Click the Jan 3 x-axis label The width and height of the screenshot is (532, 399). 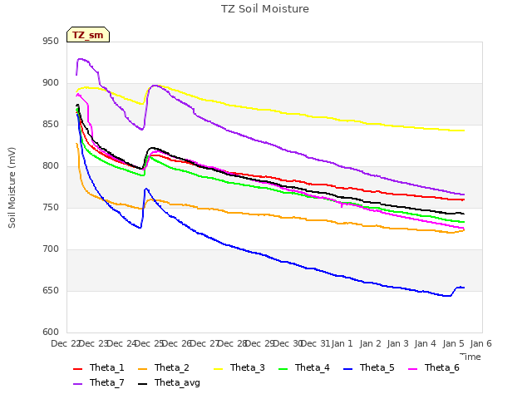[x=398, y=343]
